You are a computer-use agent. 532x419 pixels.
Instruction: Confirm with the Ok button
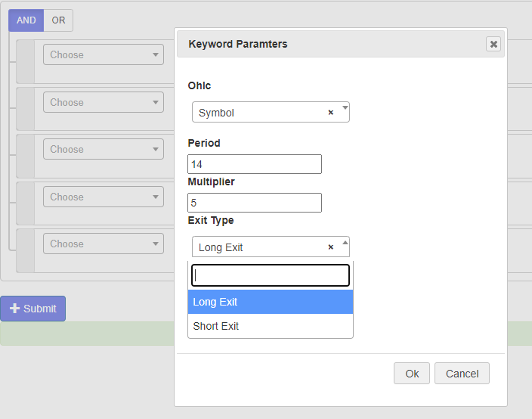tap(412, 374)
